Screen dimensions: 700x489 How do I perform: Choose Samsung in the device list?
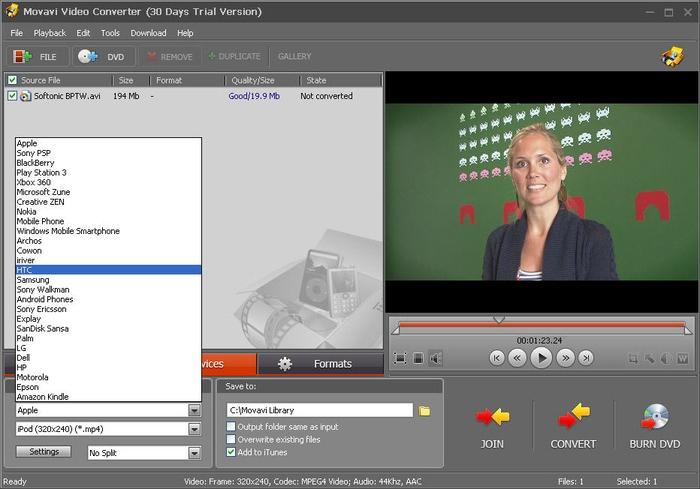[108, 280]
